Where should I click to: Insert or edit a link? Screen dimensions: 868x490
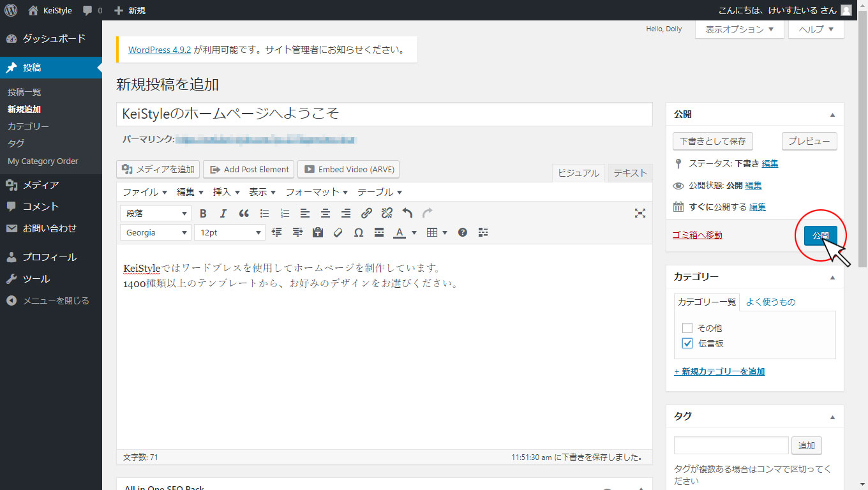(366, 213)
